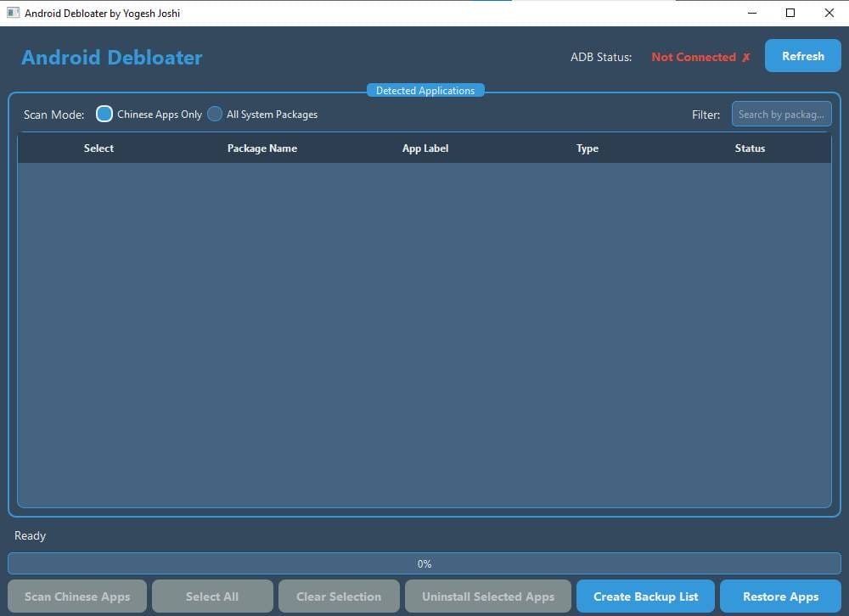This screenshot has width=849, height=616.
Task: Click the red X icon beside Not Connected
Action: [746, 57]
